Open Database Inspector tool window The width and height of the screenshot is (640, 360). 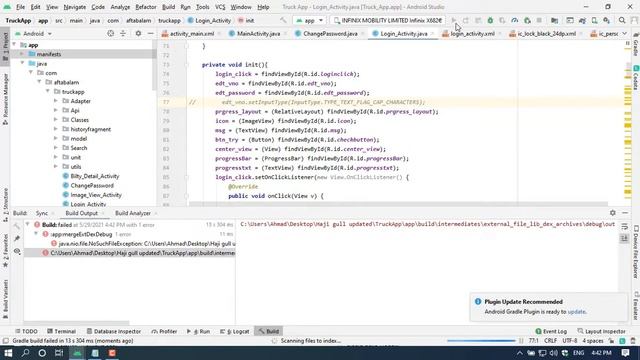point(113,331)
